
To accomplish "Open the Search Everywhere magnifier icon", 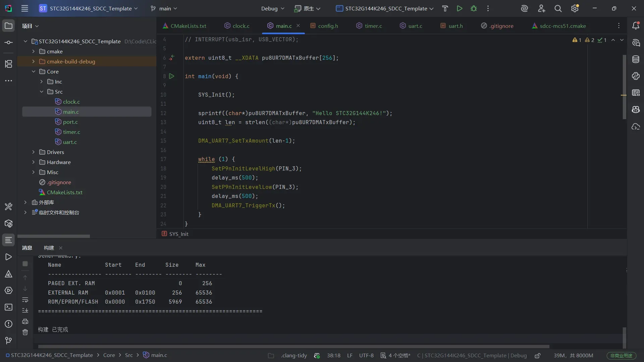I will [558, 8].
